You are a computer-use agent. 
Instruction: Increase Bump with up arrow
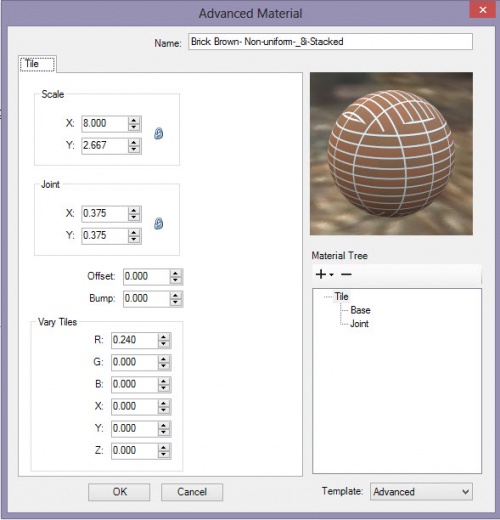click(x=176, y=295)
